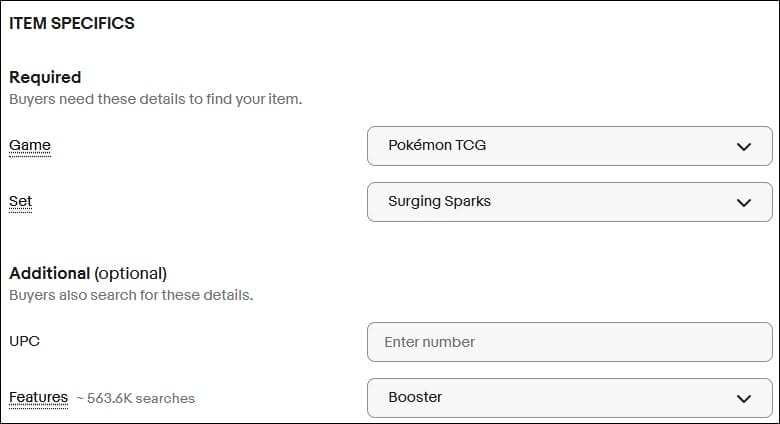Open the Game dropdown showing Pokémon TCG
780x424 pixels.
(x=570, y=146)
